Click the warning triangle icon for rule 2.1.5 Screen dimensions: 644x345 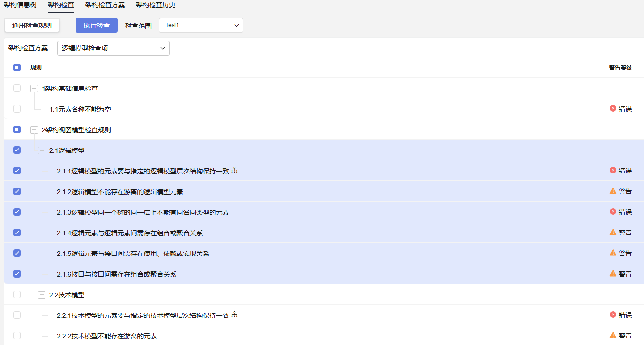click(613, 253)
